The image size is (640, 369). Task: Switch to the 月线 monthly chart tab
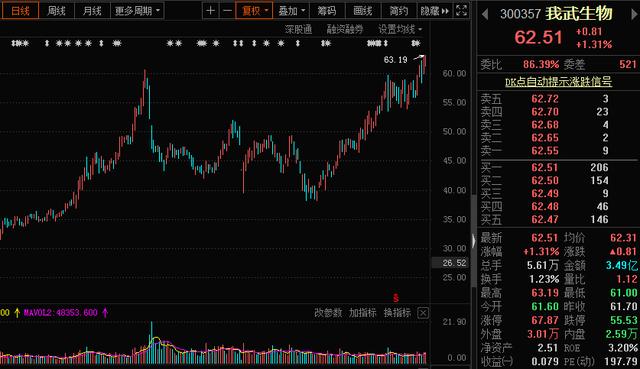92,11
